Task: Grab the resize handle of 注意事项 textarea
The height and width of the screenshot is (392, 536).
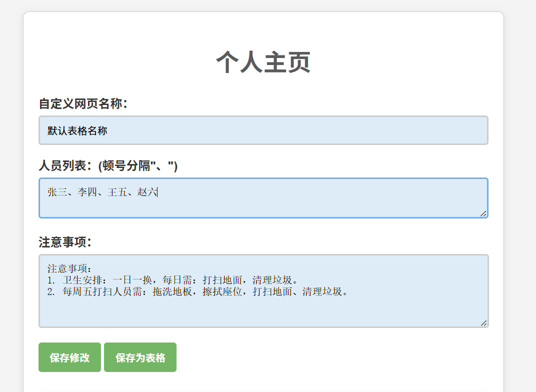Action: 483,323
